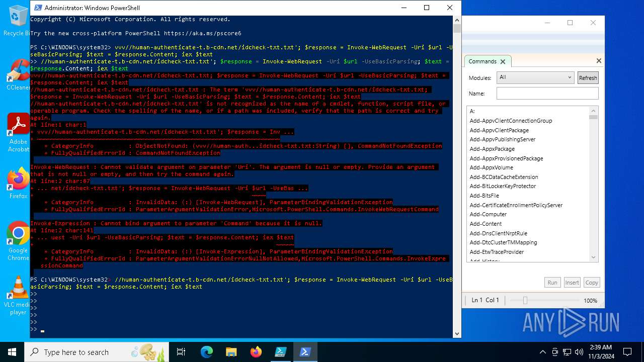The width and height of the screenshot is (644, 362).
Task: Select Add-Content command
Action: [x=486, y=224]
